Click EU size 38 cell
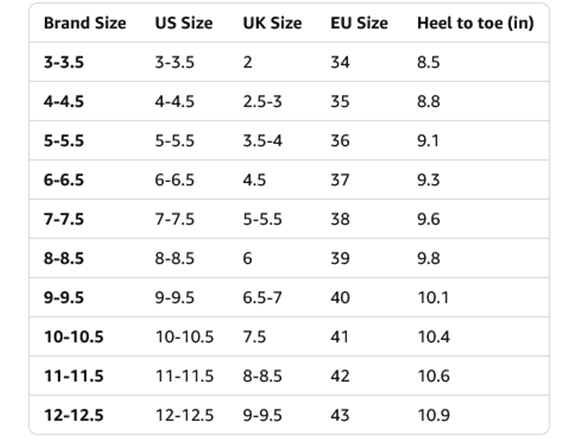The image size is (588, 441). [x=340, y=219]
